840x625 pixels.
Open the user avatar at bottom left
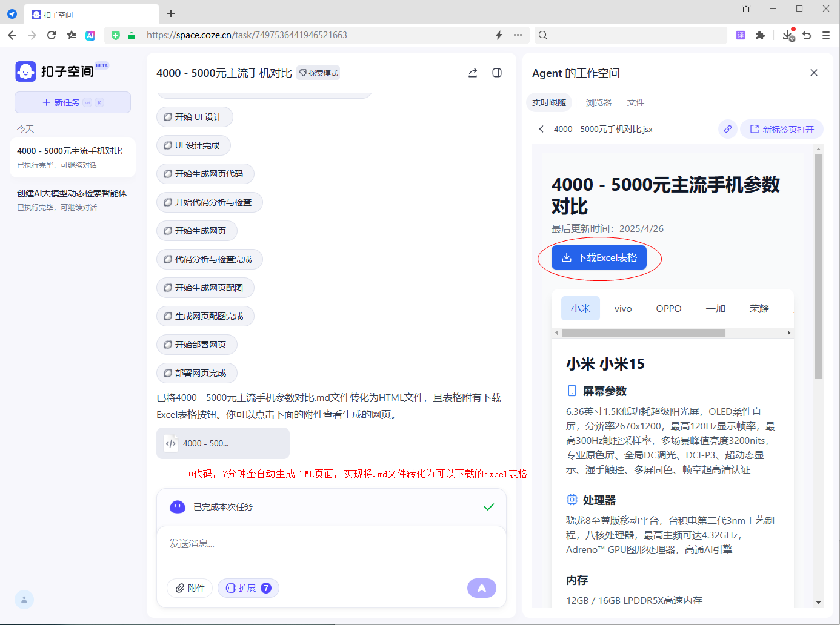24,600
